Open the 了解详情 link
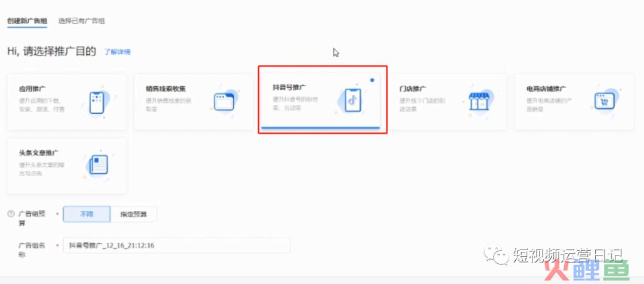This screenshot has width=644, height=284. click(117, 52)
